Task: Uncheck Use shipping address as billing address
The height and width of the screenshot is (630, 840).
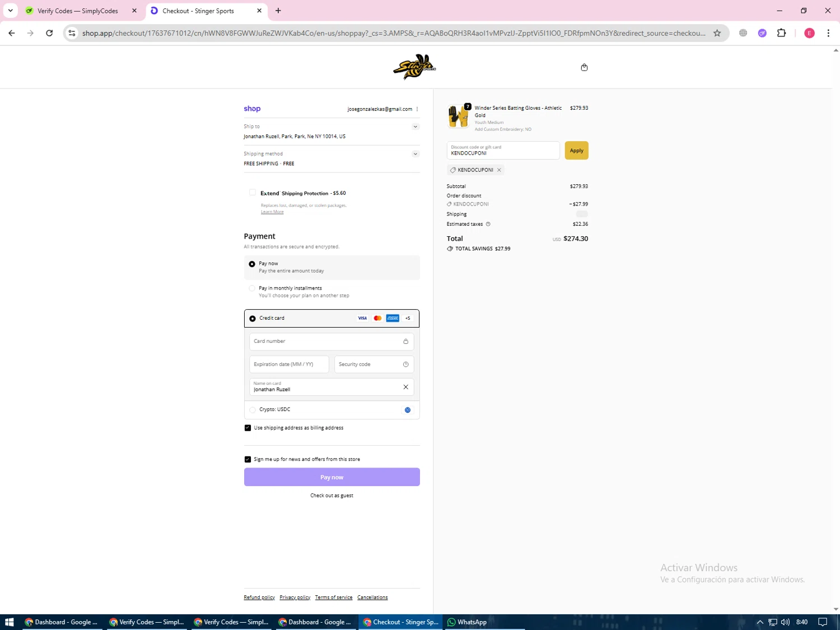Action: click(248, 428)
